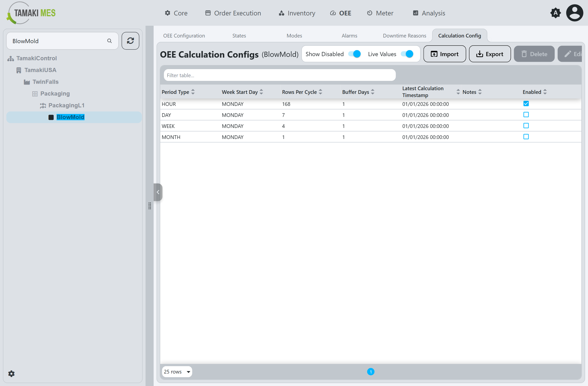Toggle theme brightness icon
588x386 pixels.
555,13
